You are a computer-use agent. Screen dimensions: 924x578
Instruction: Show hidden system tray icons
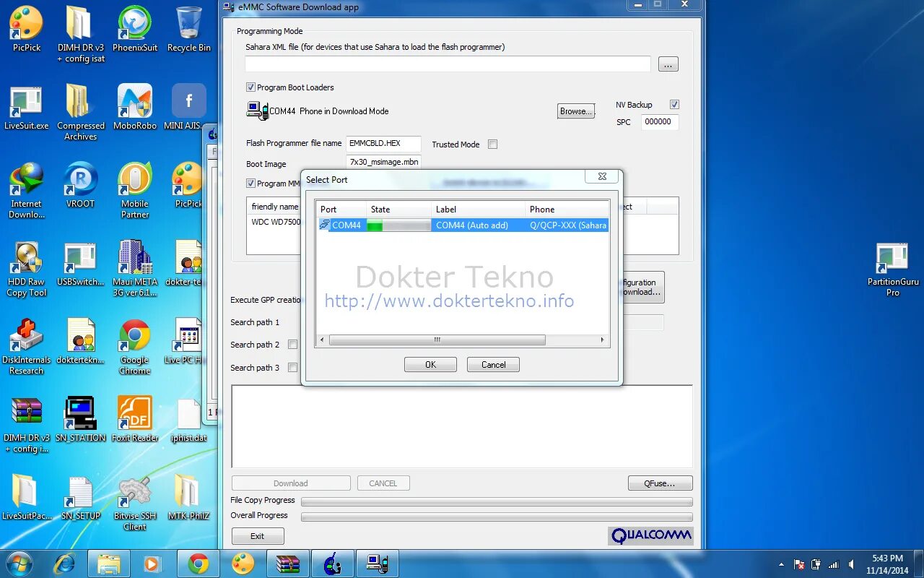pos(781,564)
